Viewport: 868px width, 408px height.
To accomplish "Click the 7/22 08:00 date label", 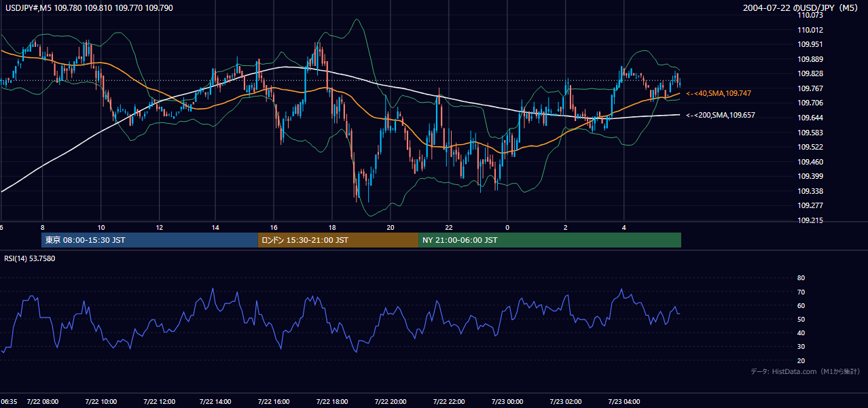I will coord(43,402).
